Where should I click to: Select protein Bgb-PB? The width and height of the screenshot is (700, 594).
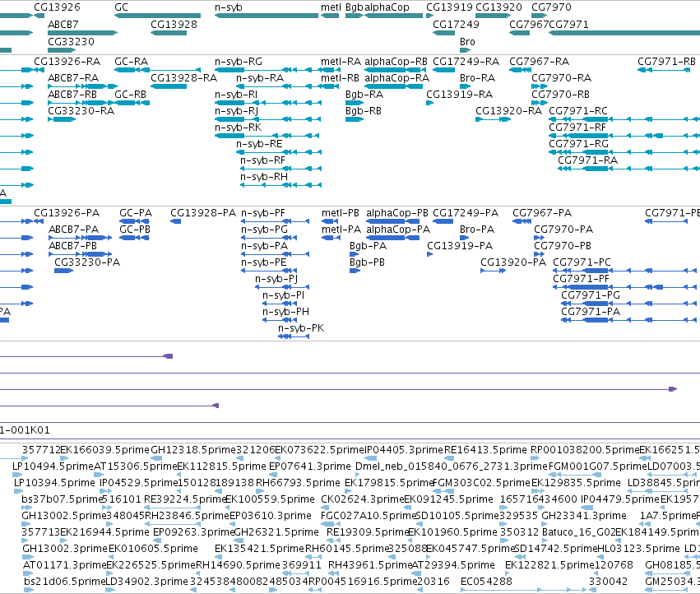click(x=355, y=271)
